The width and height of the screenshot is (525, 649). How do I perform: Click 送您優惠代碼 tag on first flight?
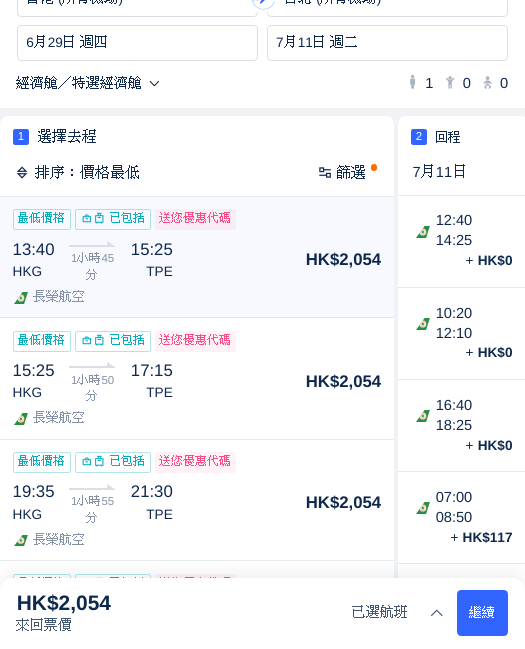point(195,219)
